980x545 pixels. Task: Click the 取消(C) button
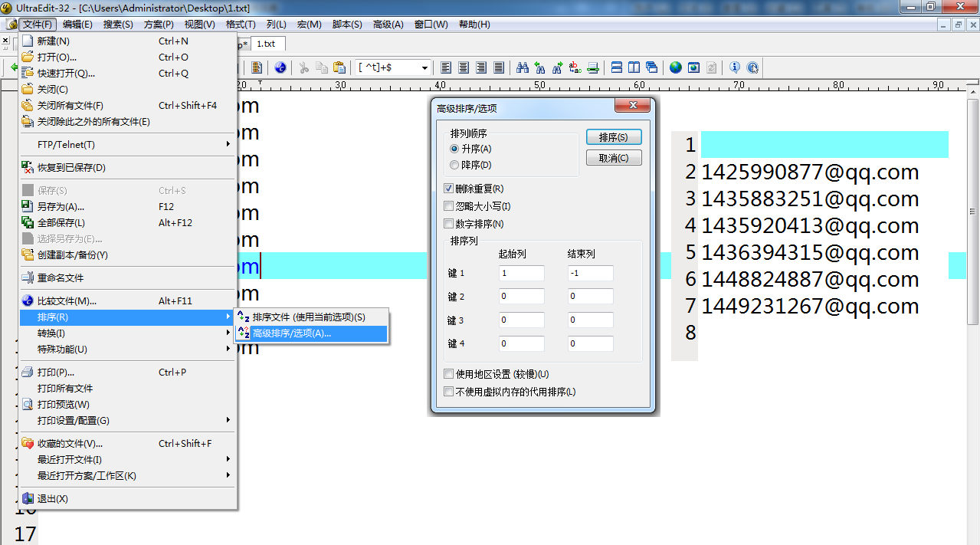pyautogui.click(x=614, y=158)
